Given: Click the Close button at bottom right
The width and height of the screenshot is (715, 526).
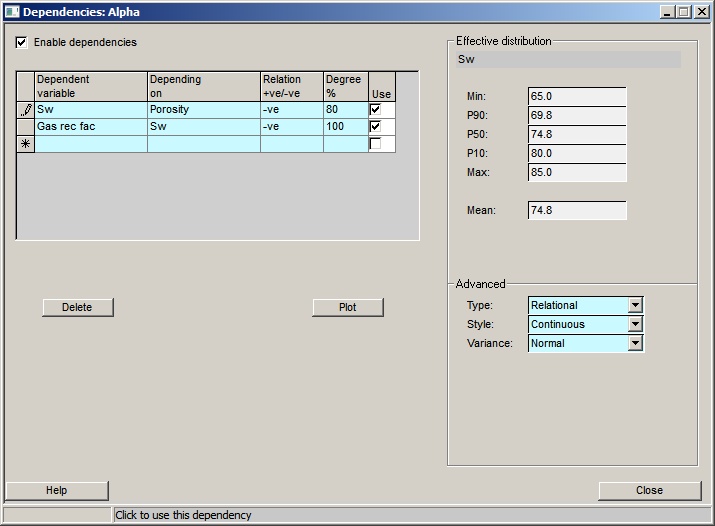Looking at the screenshot, I should (x=649, y=490).
